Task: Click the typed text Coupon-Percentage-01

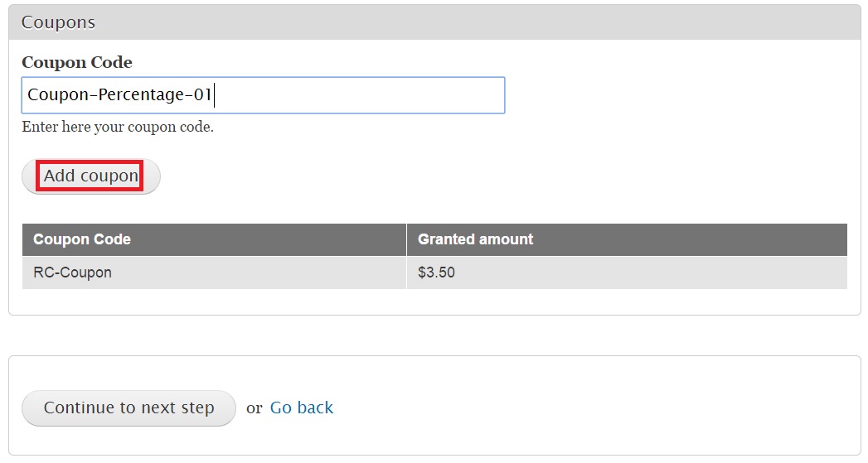Action: [120, 95]
